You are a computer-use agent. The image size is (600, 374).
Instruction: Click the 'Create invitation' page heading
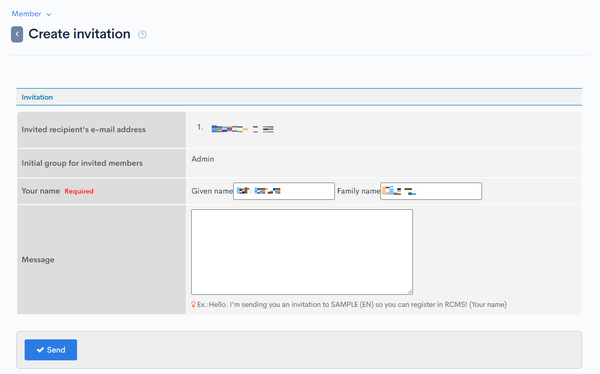coord(80,34)
